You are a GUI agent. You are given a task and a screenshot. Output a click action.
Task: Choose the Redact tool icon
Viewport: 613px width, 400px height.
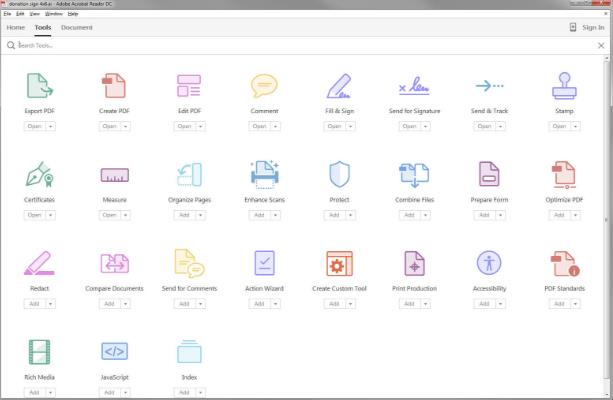(38, 264)
